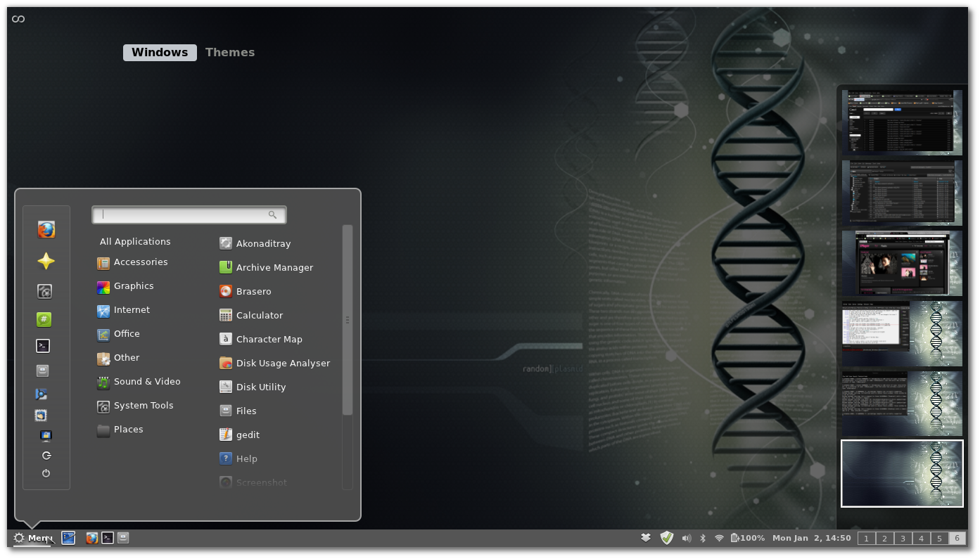980x559 pixels.
Task: Click the Wi-Fi indicator in the tray
Action: coord(719,538)
